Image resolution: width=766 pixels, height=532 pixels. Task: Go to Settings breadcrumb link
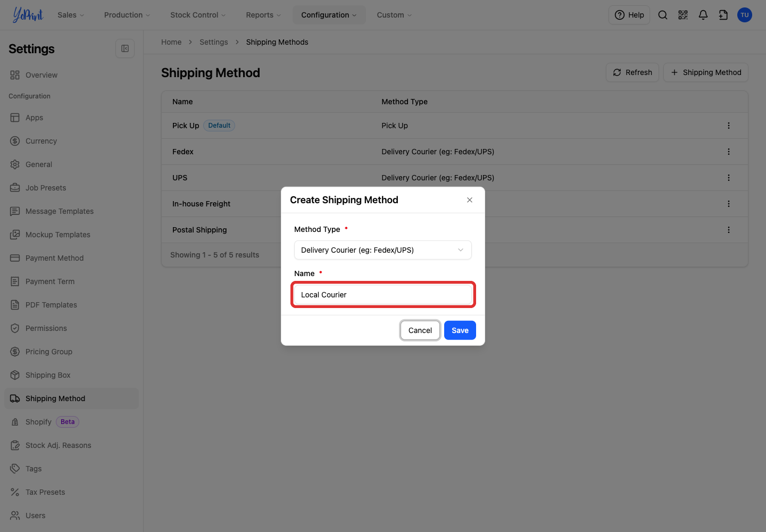coord(214,42)
